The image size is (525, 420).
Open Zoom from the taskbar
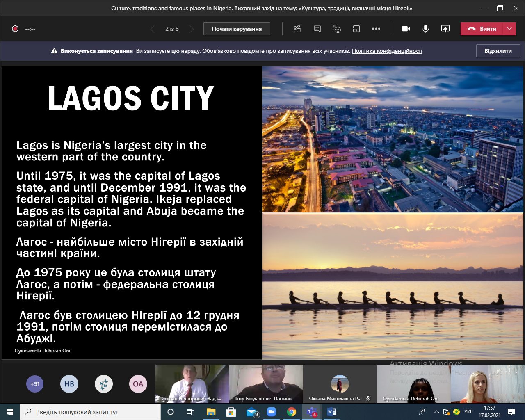pos(272,412)
